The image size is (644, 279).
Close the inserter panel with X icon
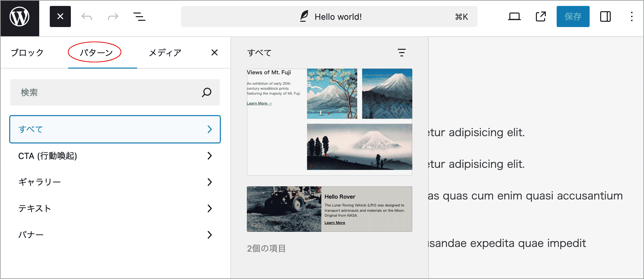tap(215, 53)
